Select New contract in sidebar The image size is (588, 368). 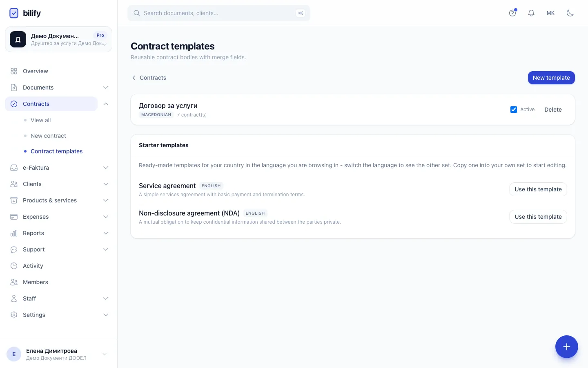point(48,136)
